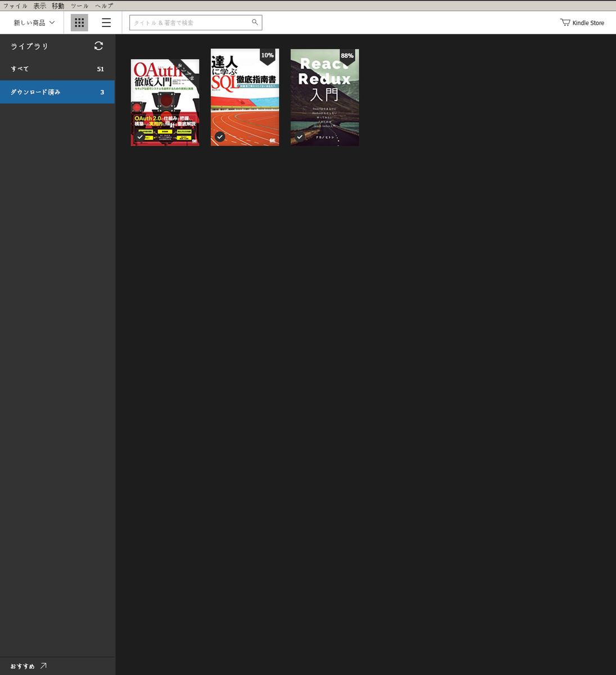Open the OAuth徹底入門 book cover
Viewport: 616px width, 675px height.
(165, 102)
